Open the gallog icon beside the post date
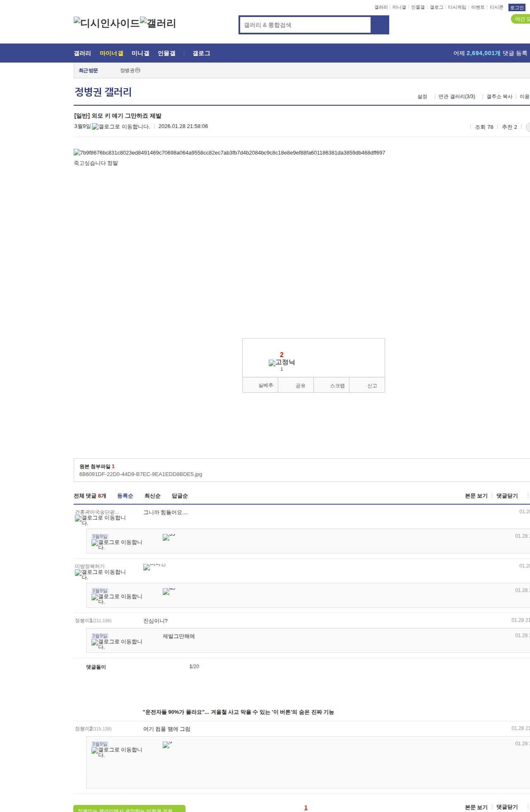Screen dimensions: 530x812 coord(121,127)
